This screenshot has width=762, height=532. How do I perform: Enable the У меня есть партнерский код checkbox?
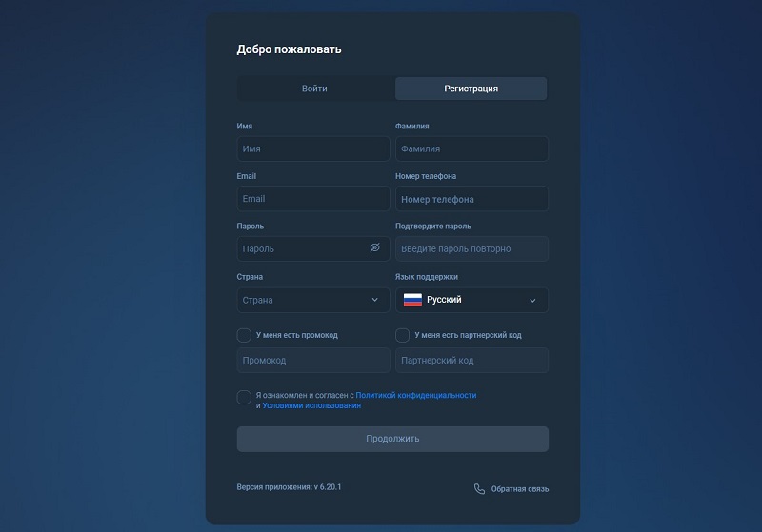(x=402, y=335)
